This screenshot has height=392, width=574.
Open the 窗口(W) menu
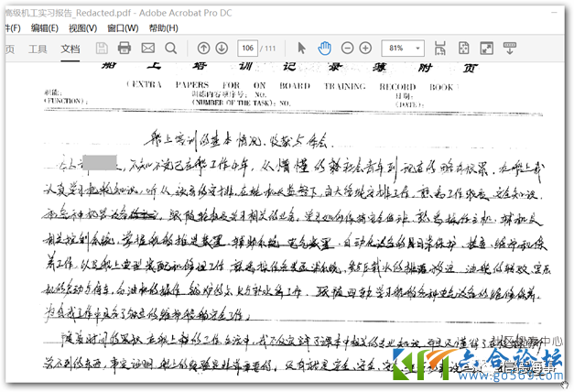(123, 28)
